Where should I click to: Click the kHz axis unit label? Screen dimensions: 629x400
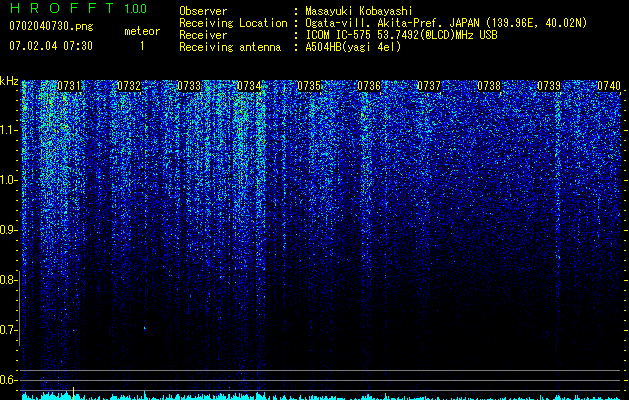9,81
